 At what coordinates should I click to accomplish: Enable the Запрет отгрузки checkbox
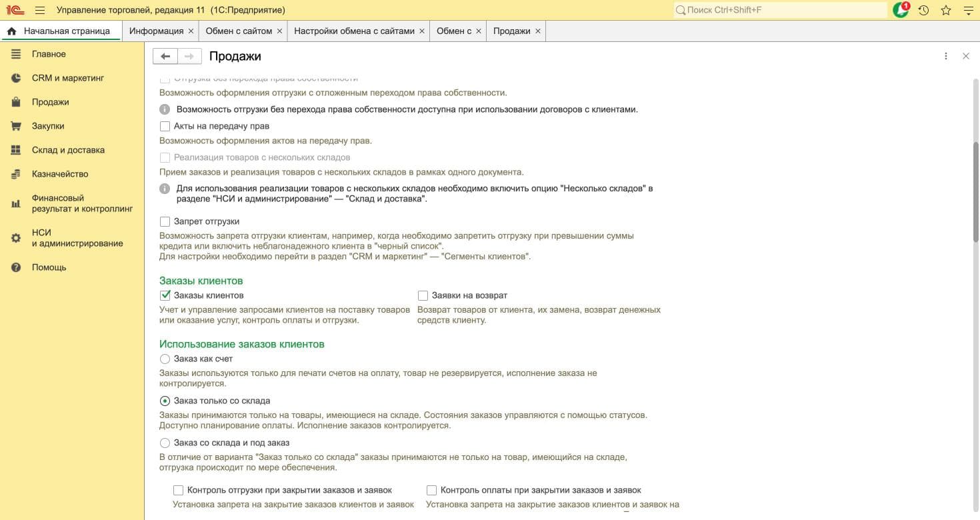point(165,221)
